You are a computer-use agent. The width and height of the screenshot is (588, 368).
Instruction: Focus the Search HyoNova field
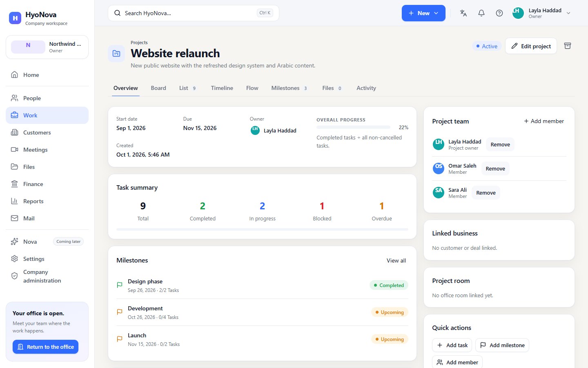tap(194, 13)
